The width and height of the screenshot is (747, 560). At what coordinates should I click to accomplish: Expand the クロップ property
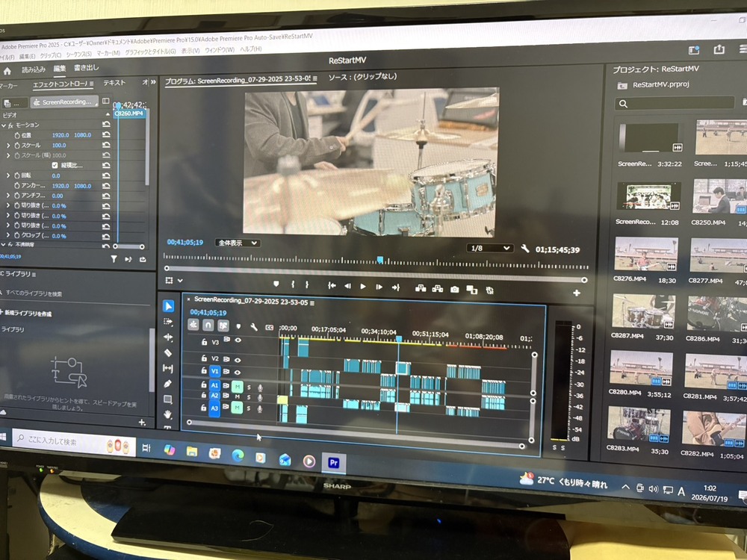click(x=8, y=235)
